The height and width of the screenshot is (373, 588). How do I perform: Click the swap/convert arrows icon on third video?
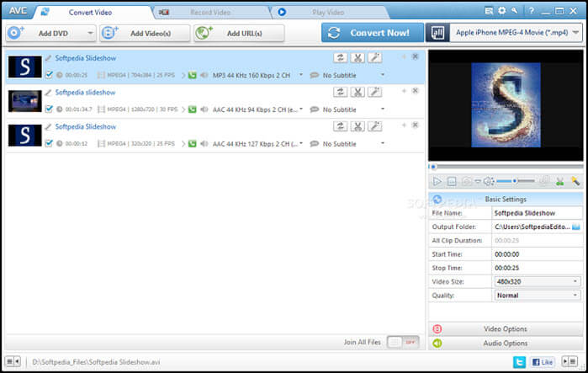pyautogui.click(x=340, y=126)
